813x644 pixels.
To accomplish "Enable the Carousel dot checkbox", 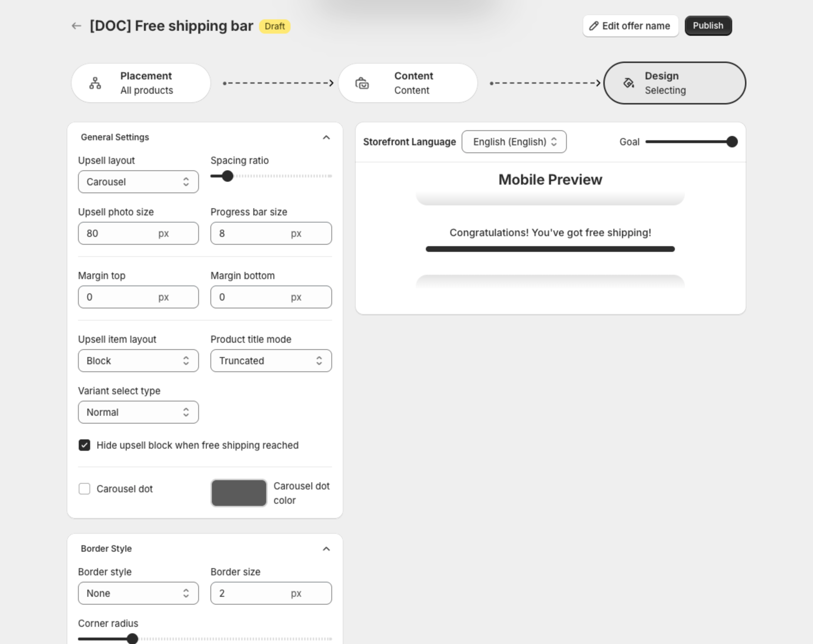I will pos(84,489).
